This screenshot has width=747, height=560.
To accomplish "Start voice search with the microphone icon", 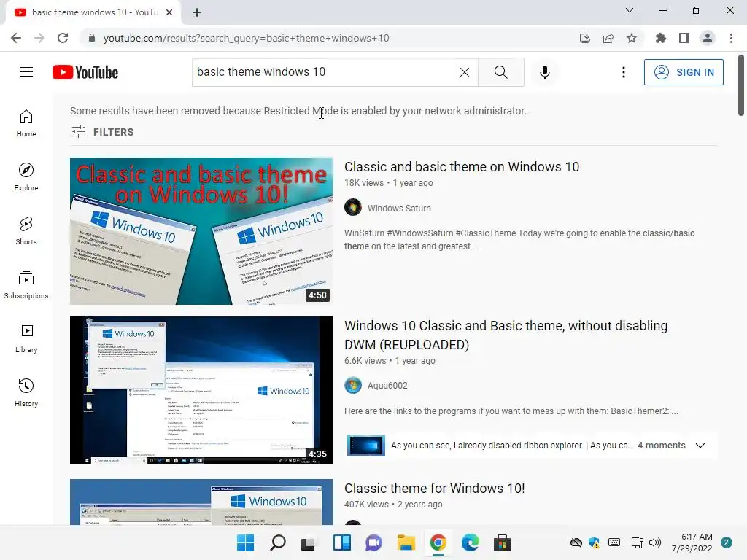I will click(544, 72).
